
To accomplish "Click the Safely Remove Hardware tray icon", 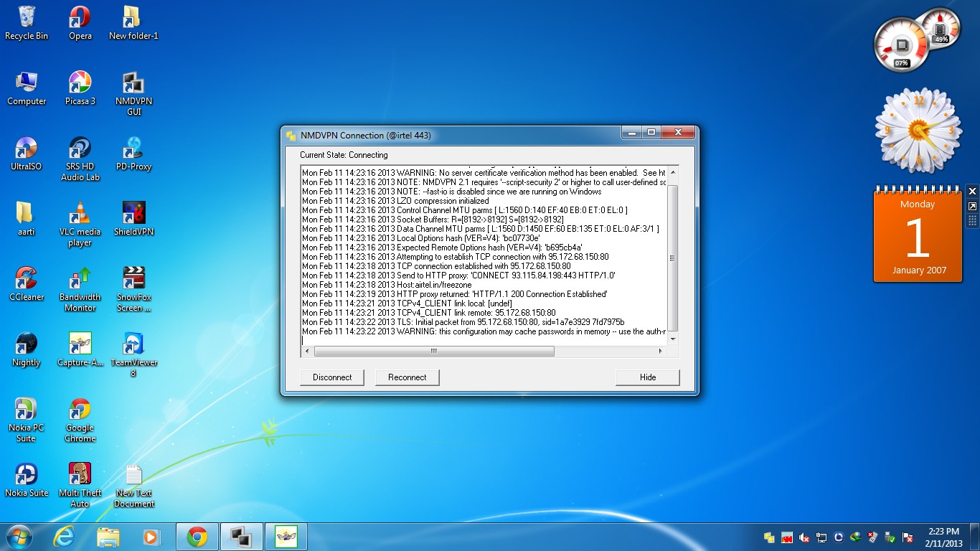I will point(890,537).
